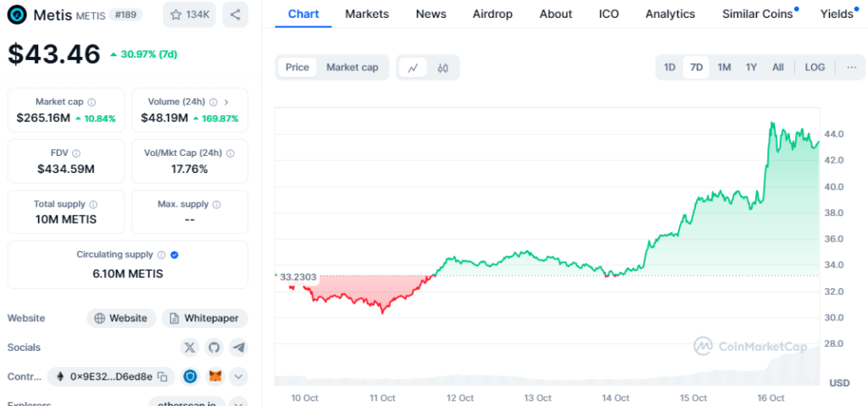
Task: Click the $43.46 price text
Action: point(53,54)
